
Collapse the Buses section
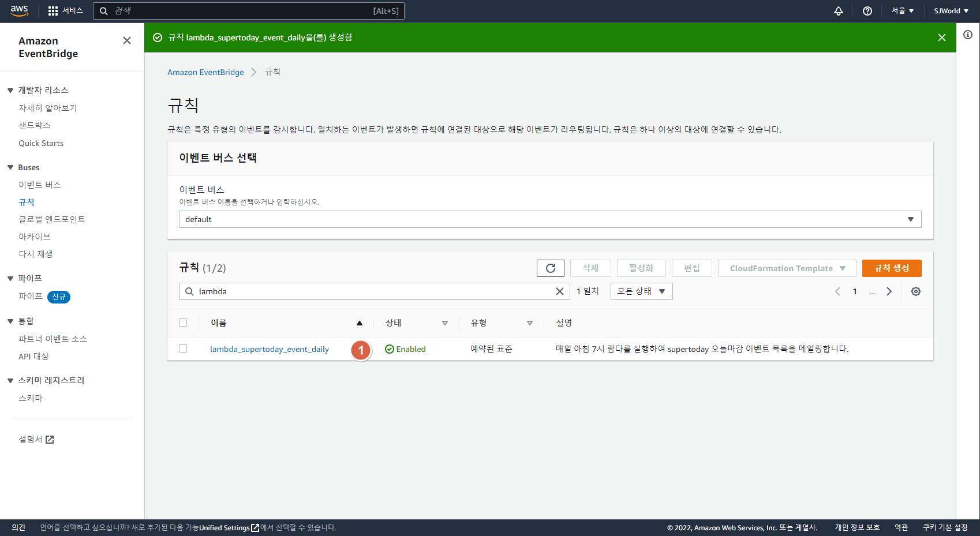(10, 167)
